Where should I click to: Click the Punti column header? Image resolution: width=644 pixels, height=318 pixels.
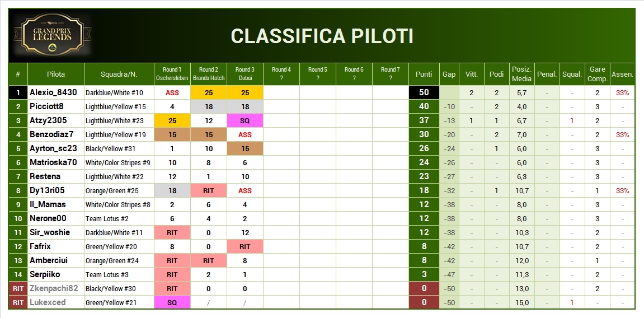[424, 74]
